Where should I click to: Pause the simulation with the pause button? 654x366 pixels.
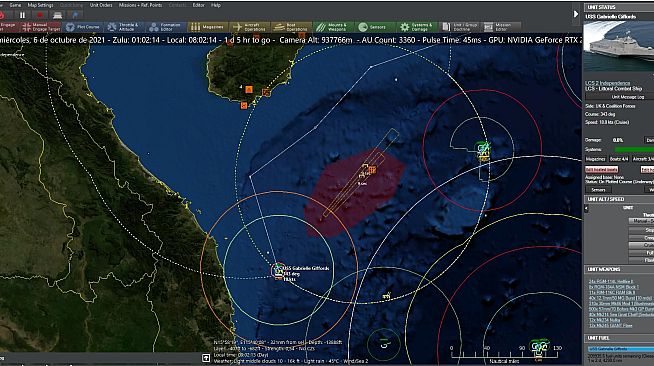pos(23,15)
